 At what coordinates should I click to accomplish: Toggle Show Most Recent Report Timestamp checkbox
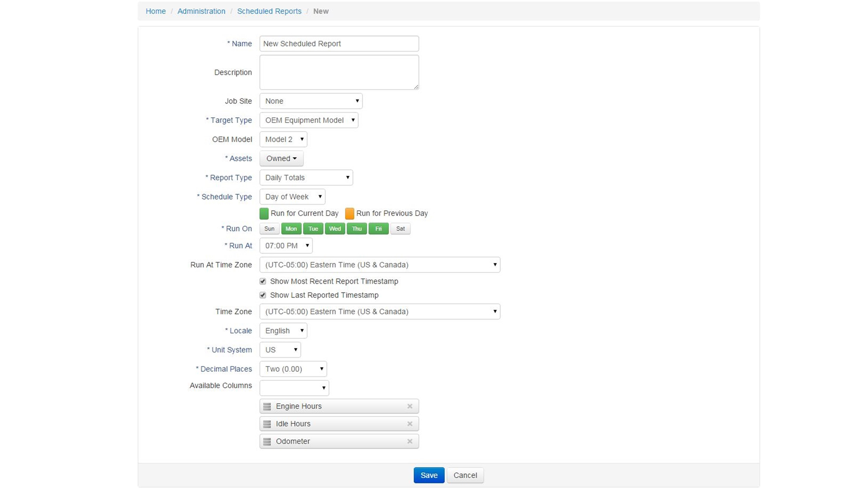pyautogui.click(x=263, y=281)
